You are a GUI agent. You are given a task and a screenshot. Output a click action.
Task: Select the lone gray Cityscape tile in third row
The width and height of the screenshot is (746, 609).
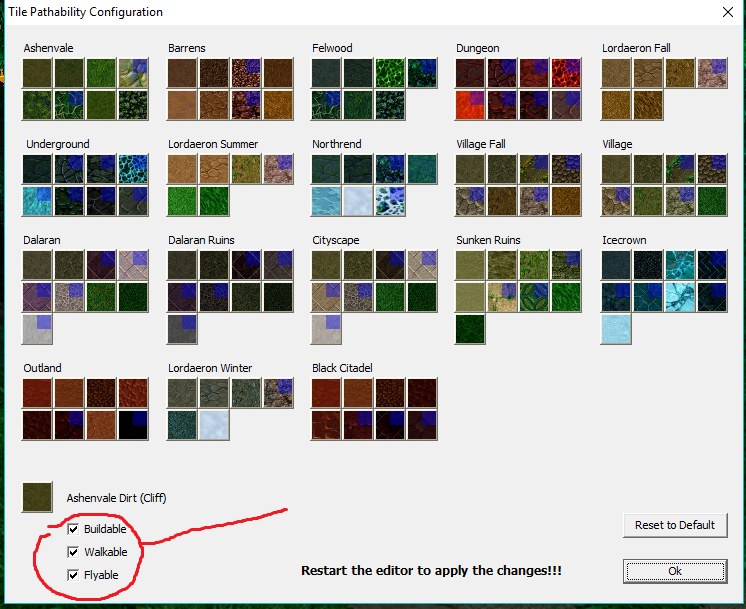(326, 329)
